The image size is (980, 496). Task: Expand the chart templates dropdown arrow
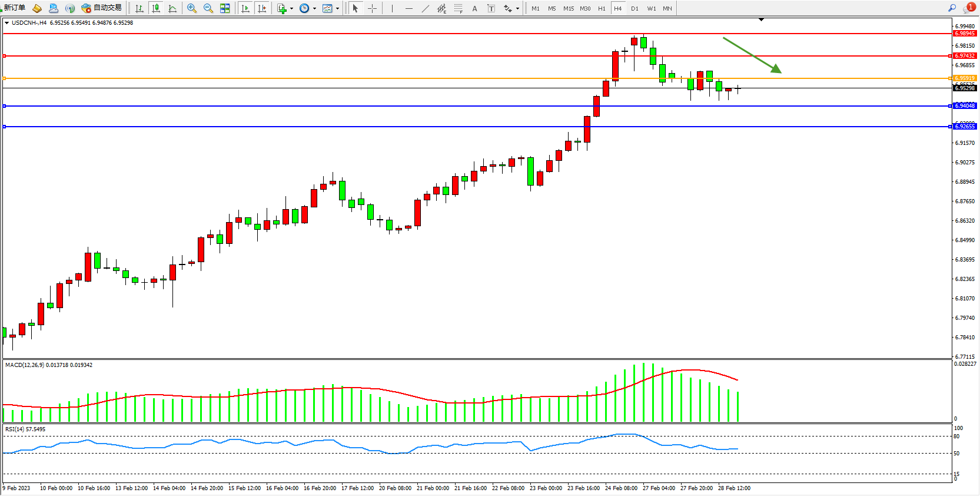pos(337,8)
